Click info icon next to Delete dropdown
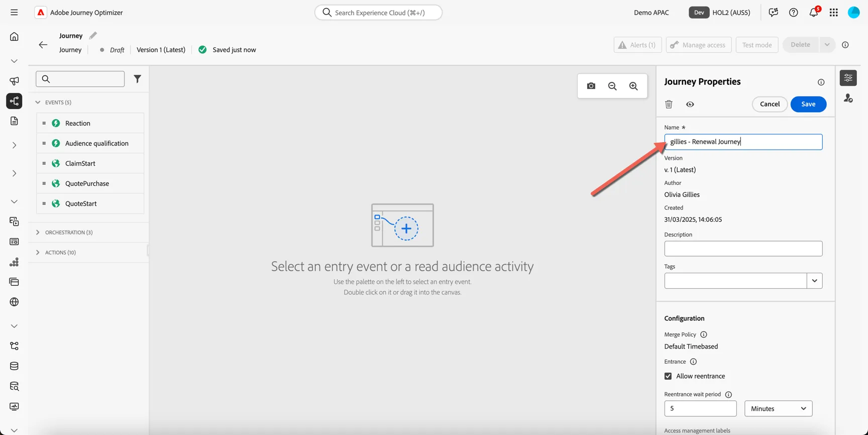 845,45
